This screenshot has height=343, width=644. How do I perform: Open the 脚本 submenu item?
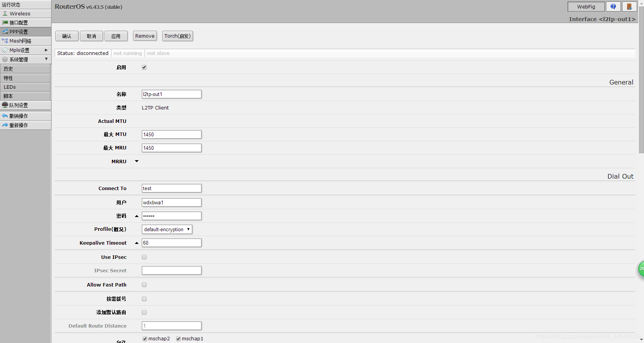tap(25, 96)
